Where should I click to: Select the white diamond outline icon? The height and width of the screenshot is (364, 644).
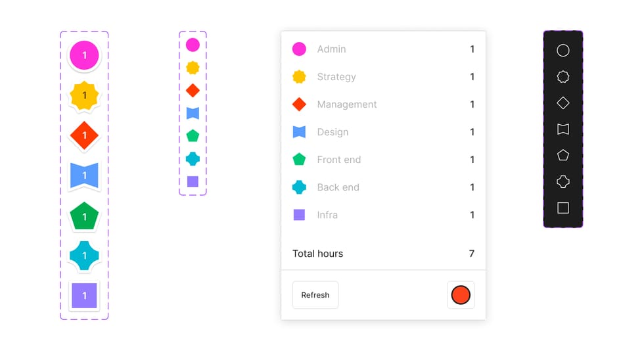[x=563, y=103]
